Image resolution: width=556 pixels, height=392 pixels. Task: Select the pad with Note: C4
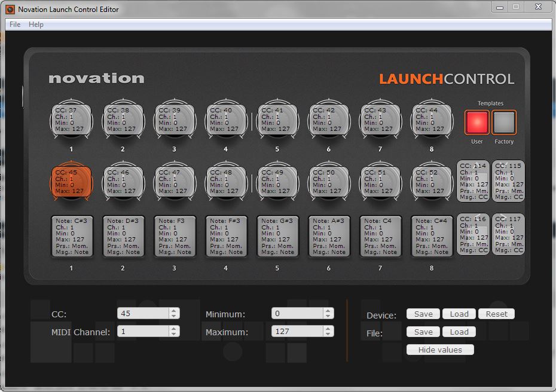(380, 236)
